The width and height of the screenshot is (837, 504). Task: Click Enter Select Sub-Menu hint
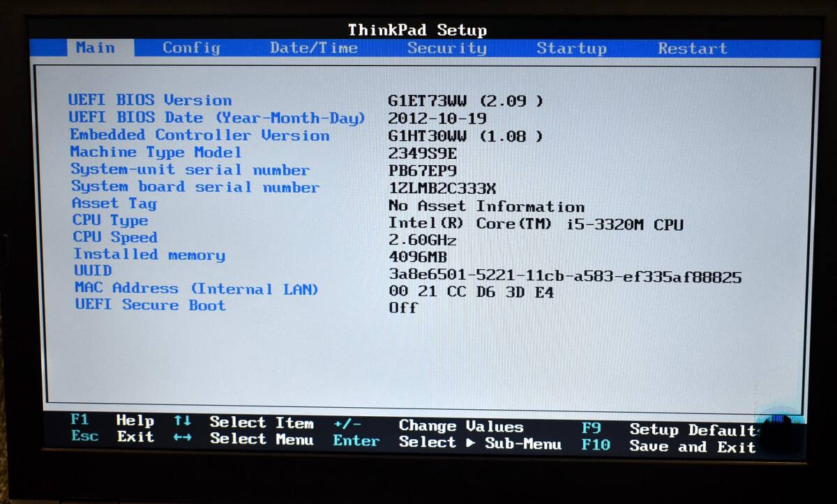click(447, 441)
